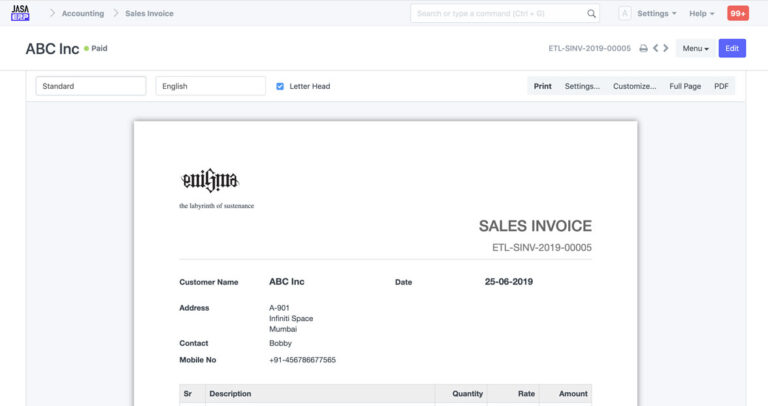768x406 pixels.
Task: Open the 99+ notifications badge
Action: coord(737,14)
